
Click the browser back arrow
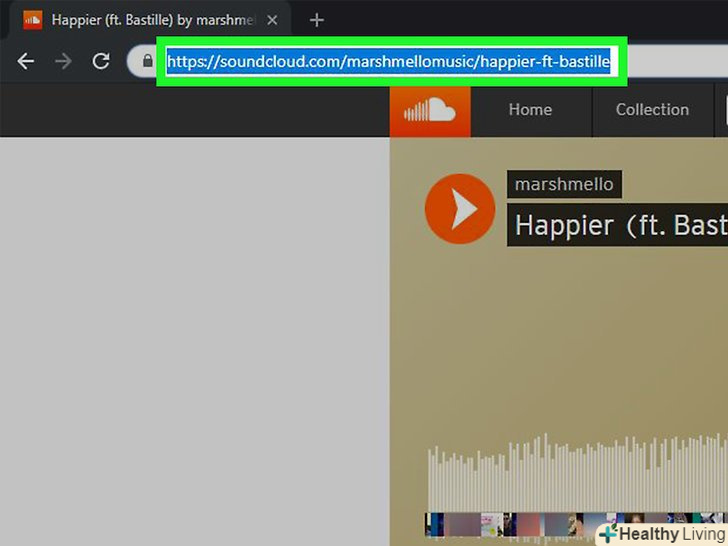[26, 61]
